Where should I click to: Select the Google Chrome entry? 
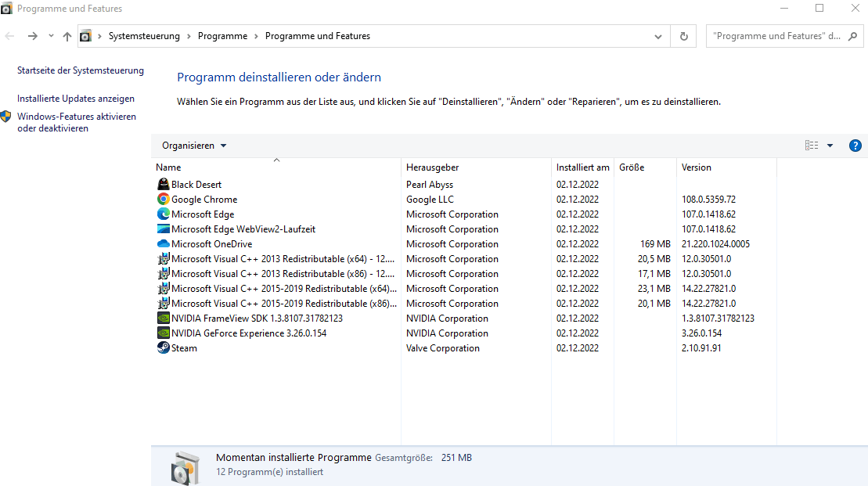[x=204, y=200]
